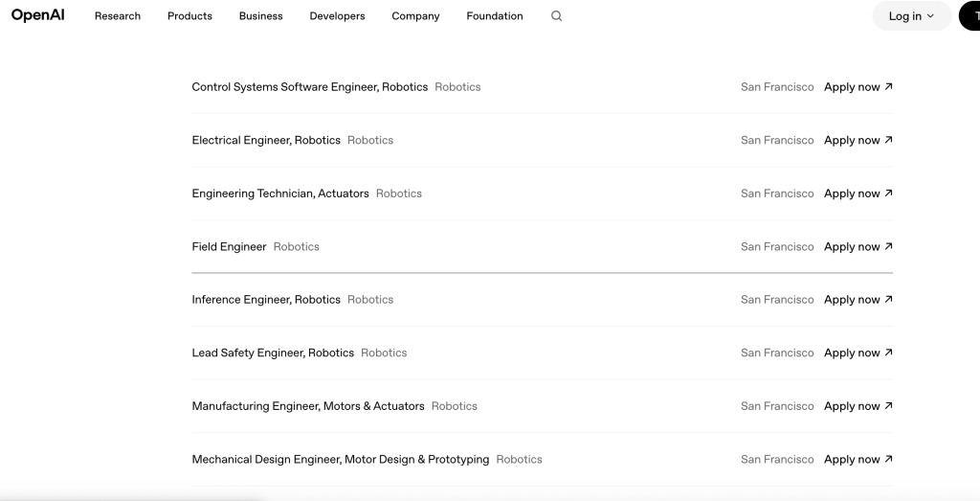The height and width of the screenshot is (501, 980).
Task: Open the search magnifier icon
Action: click(556, 16)
